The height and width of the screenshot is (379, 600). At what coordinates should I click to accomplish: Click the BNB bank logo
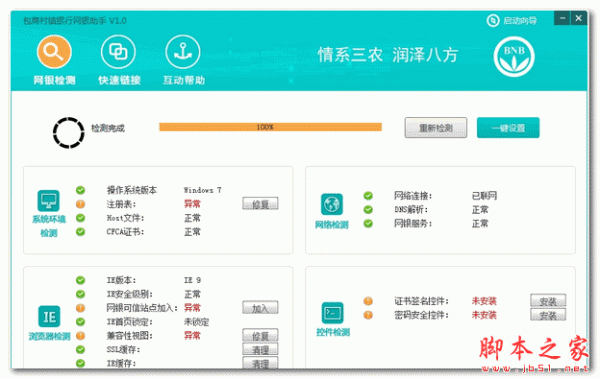(x=514, y=57)
